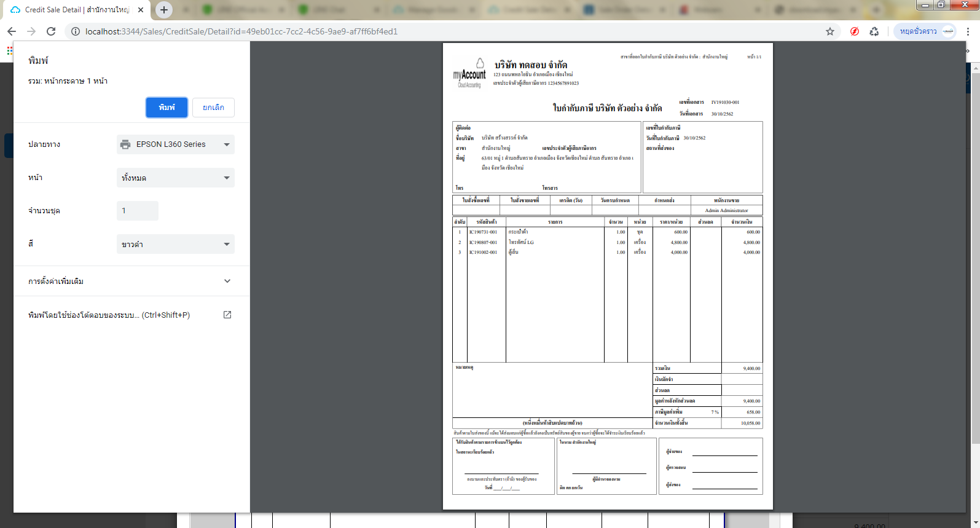Click the external link icon beside system dialog
980x528 pixels.
tap(227, 315)
